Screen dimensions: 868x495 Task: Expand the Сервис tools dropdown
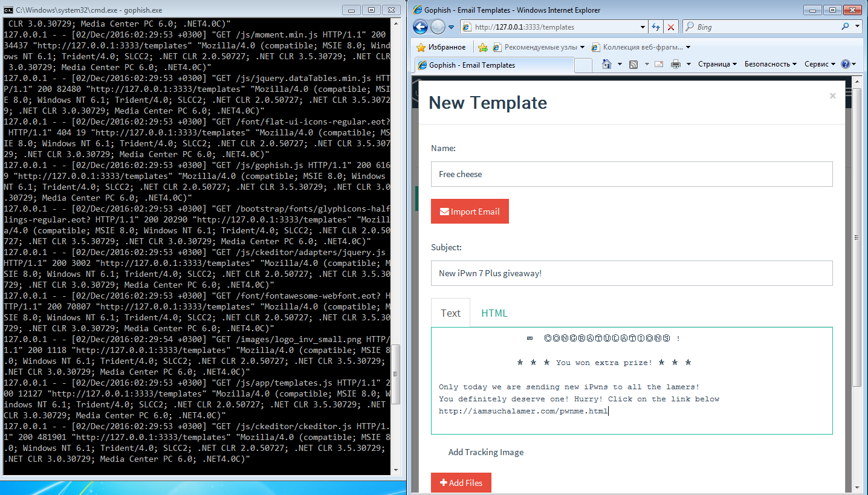pos(820,64)
